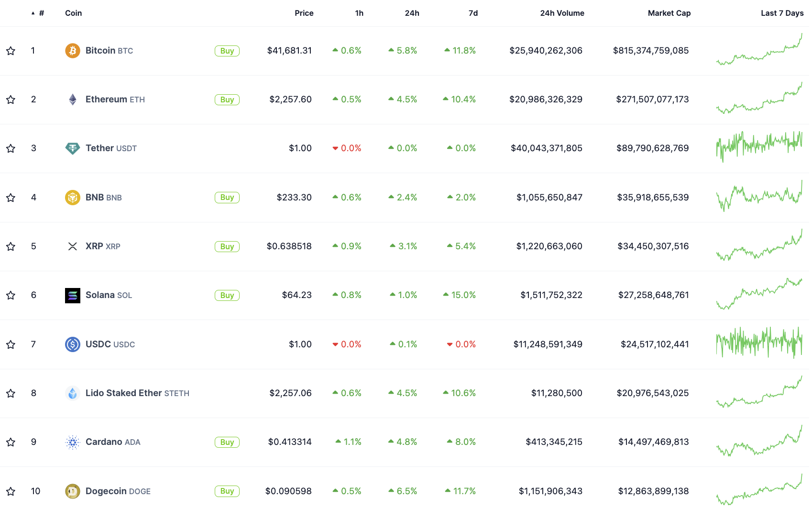This screenshot has height=509, width=812.
Task: Click the Solana logo icon
Action: pyautogui.click(x=73, y=296)
